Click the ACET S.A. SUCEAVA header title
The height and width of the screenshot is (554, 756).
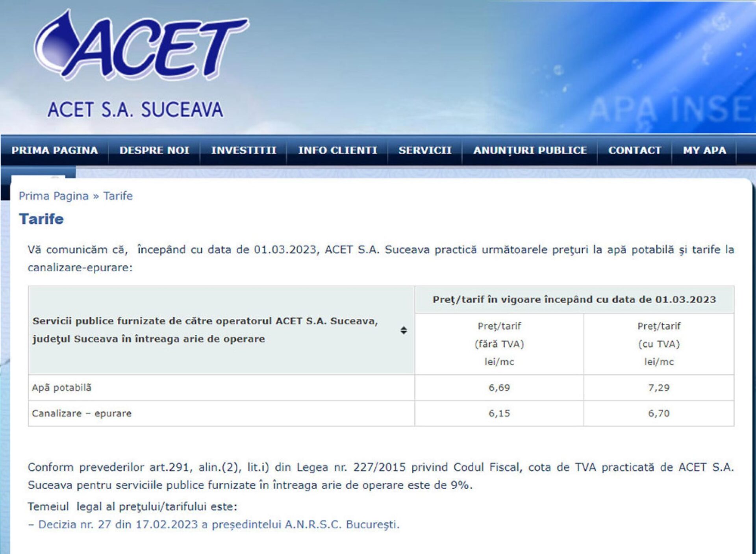point(135,109)
